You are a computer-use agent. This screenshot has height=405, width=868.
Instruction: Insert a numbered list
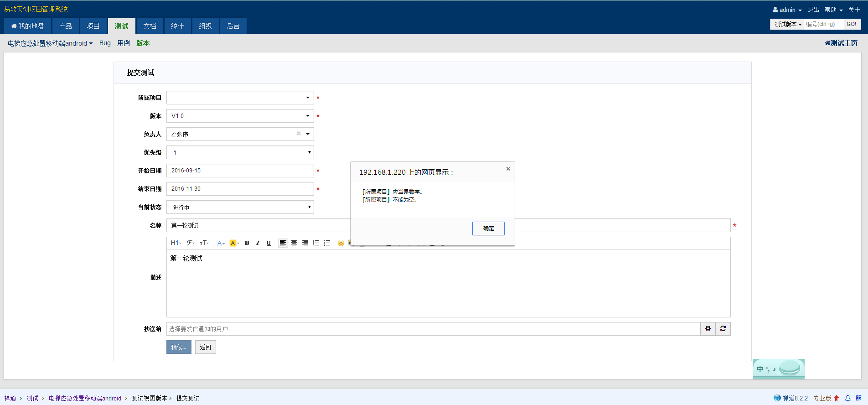(x=316, y=243)
